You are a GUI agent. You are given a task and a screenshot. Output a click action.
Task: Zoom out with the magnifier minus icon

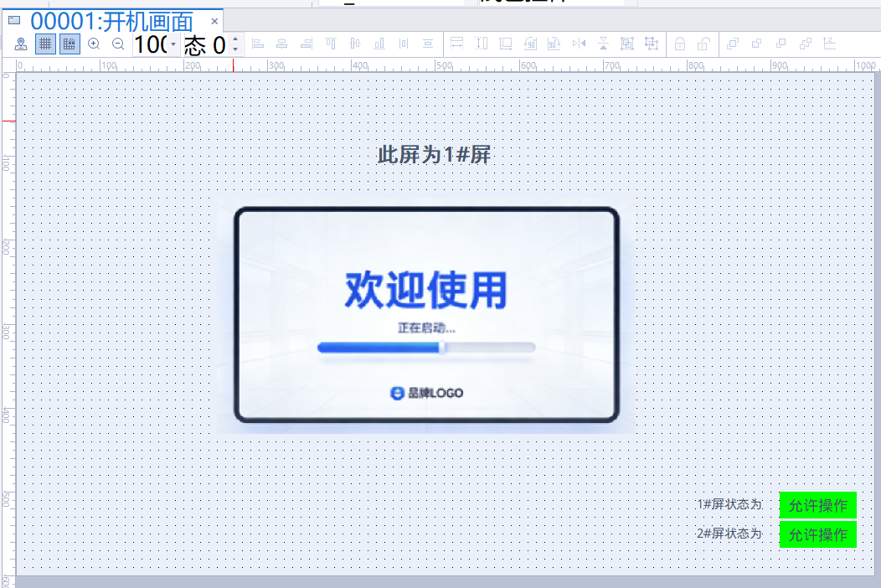coord(118,44)
